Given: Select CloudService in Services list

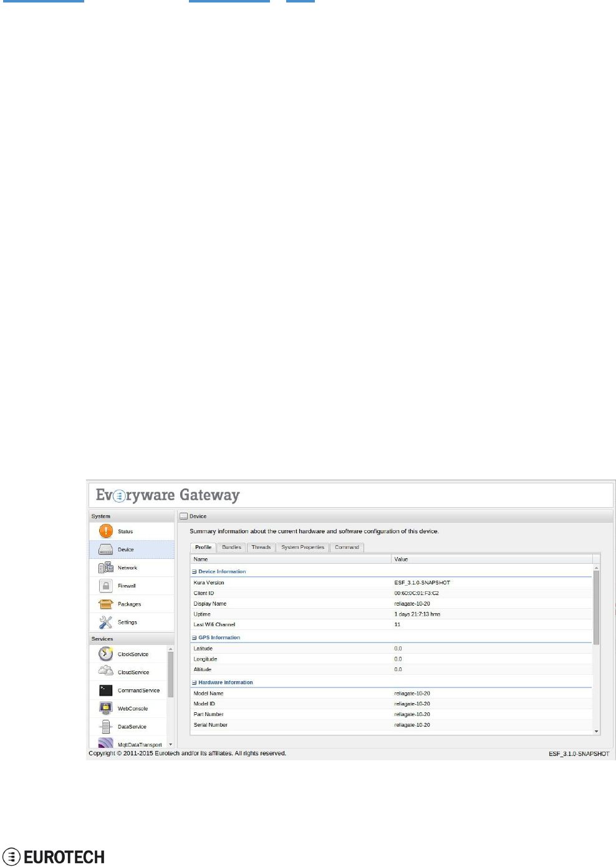Looking at the screenshot, I should tap(128, 672).
